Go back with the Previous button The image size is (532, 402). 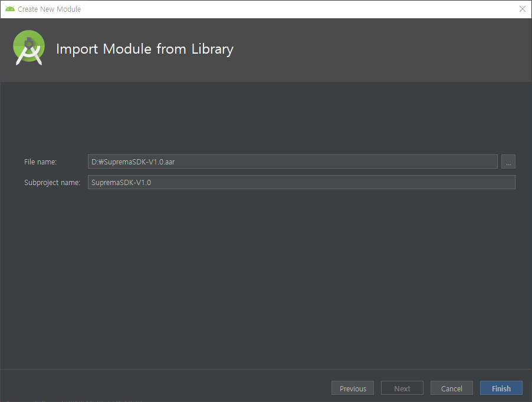point(353,388)
